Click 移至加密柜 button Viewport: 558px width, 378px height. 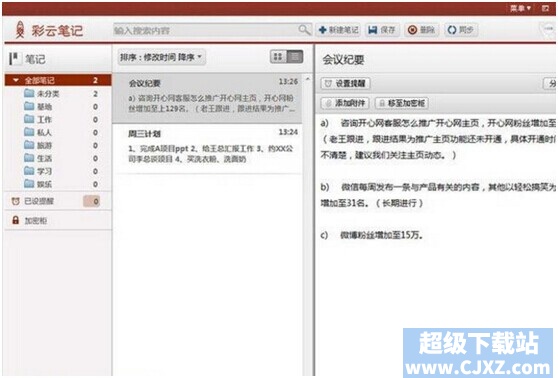click(x=402, y=103)
